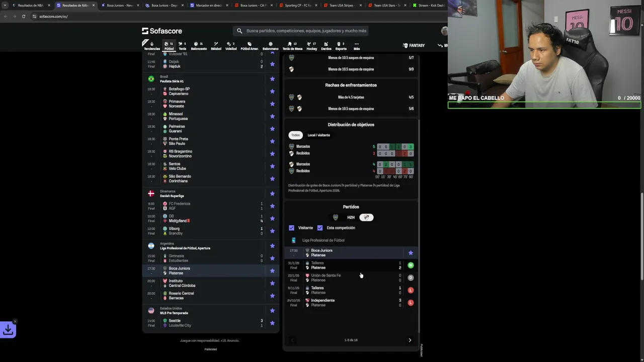
Task: Select the Todos goal distribution tab
Action: 295,135
